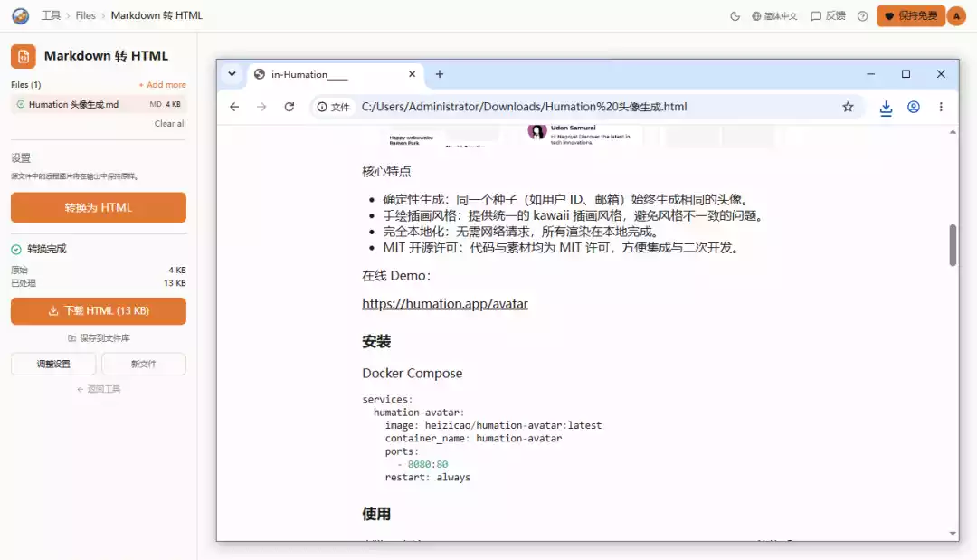Click the browser vertical scrollbar thumb
The image size is (977, 560).
(x=953, y=245)
